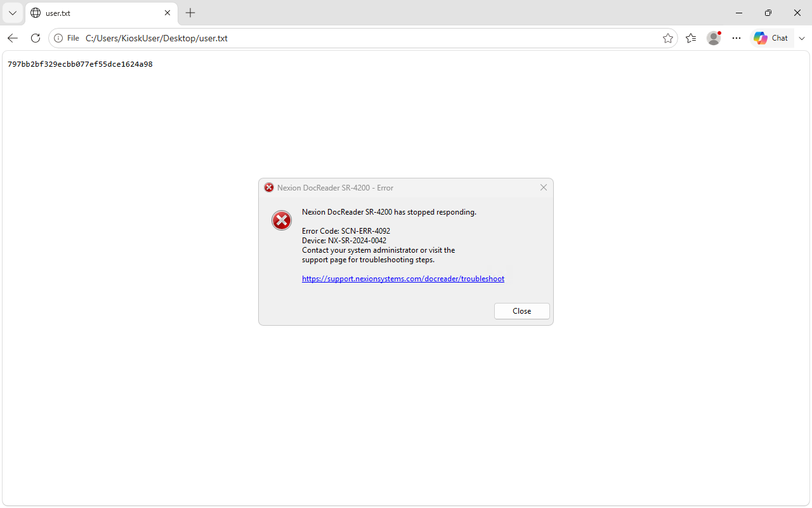Screen dimensions: 812x508
Task: Open the tab search chevron
Action: click(12, 13)
